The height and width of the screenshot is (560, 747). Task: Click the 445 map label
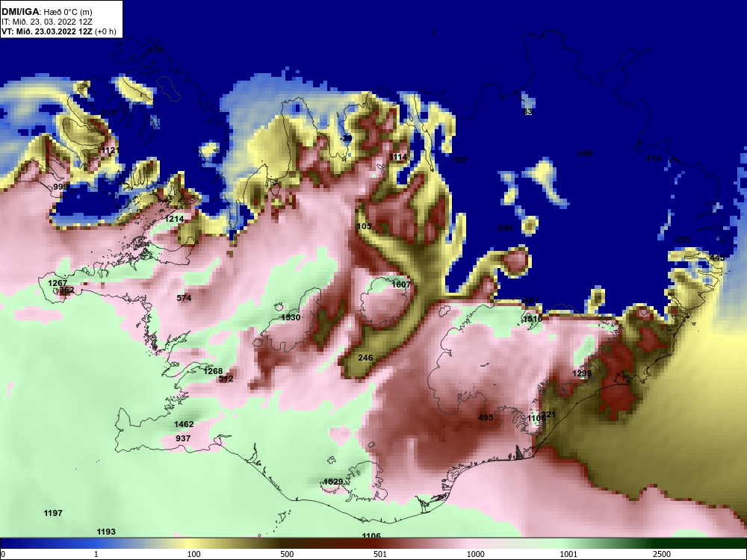[x=717, y=258]
